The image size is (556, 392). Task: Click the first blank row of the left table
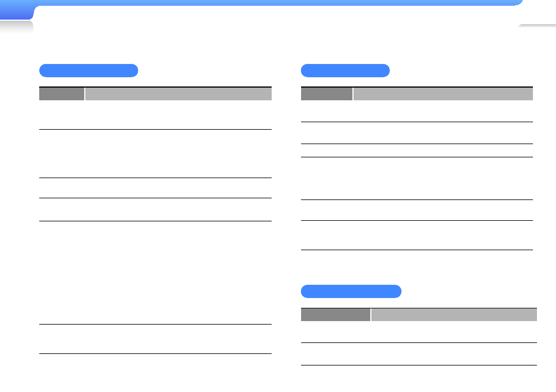click(x=155, y=115)
